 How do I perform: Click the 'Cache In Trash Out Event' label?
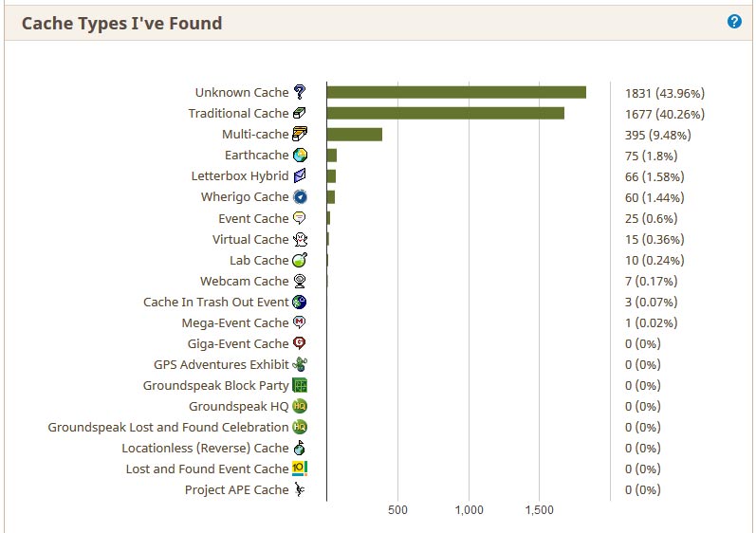[x=216, y=303]
